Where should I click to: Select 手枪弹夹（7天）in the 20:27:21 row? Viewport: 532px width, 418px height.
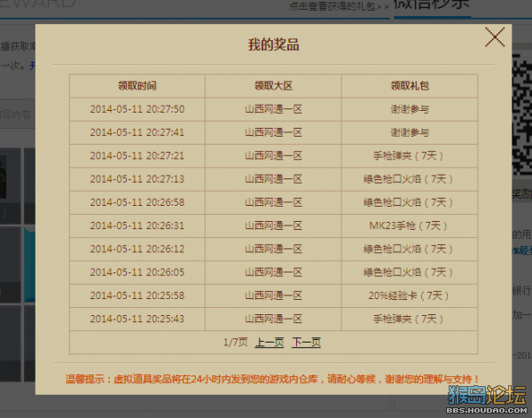408,155
